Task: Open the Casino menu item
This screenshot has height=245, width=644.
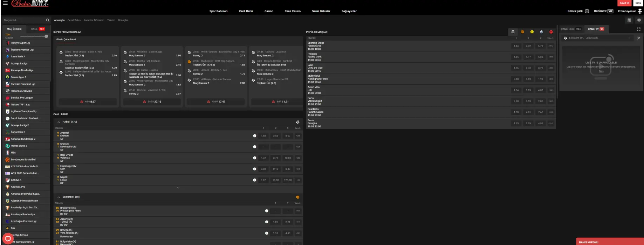Action: 269,11
